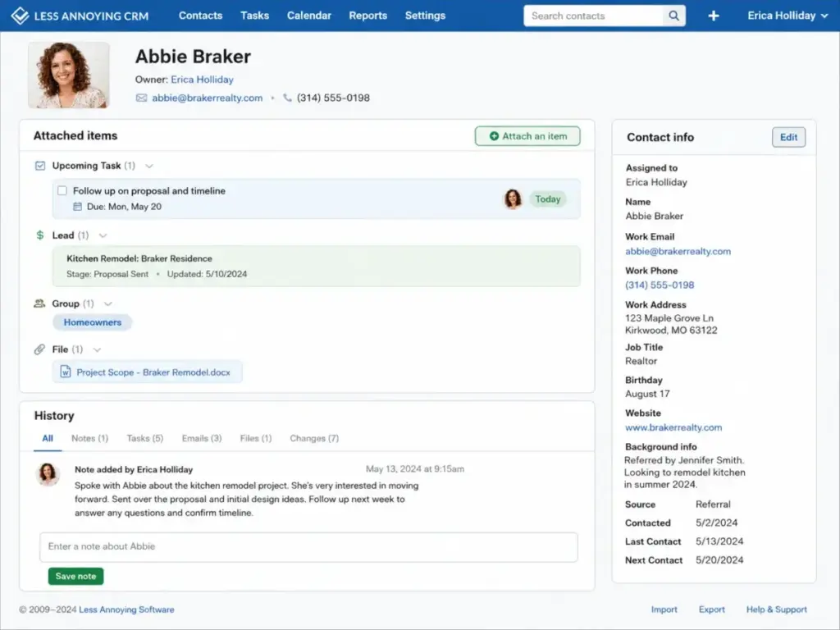Click the Attach an item button
The width and height of the screenshot is (840, 630).
pyautogui.click(x=527, y=136)
